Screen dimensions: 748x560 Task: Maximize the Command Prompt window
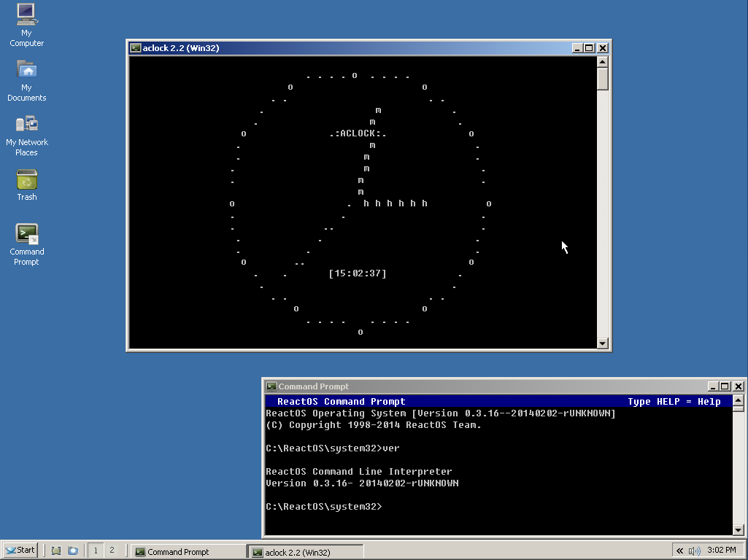725,386
